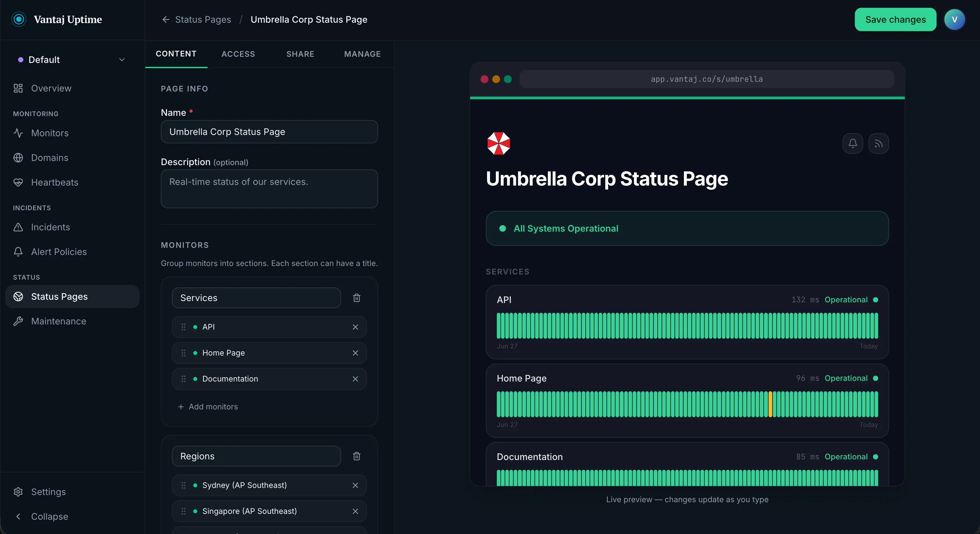The image size is (980, 534).
Task: Open Incidents from the sidebar
Action: [72, 227]
